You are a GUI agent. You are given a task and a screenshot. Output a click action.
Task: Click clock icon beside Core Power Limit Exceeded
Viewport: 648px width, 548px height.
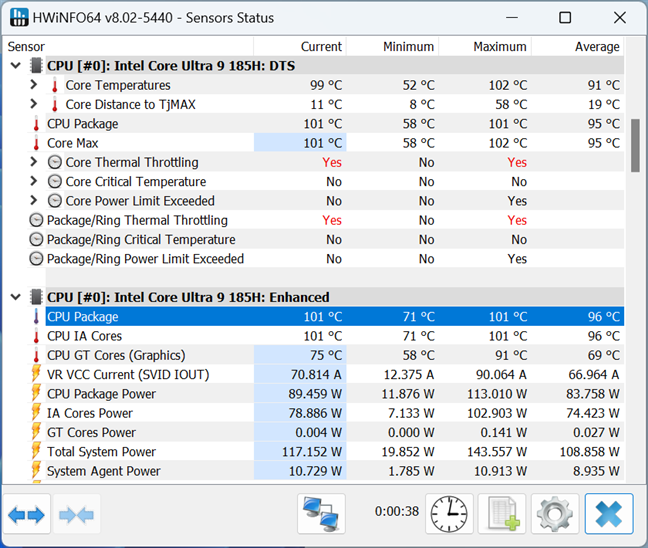point(55,201)
